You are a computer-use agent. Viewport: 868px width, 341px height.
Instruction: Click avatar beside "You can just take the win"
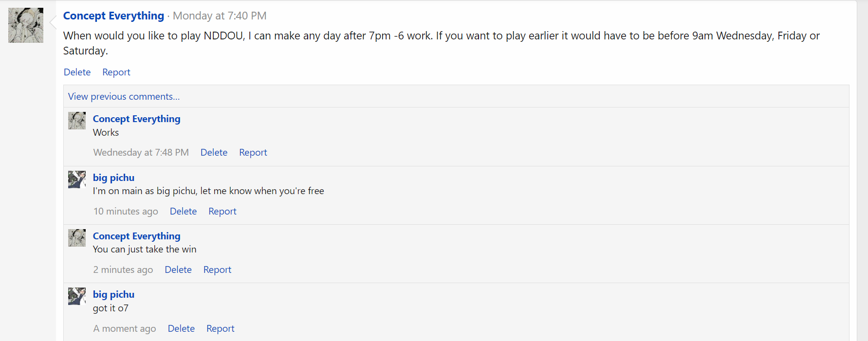(77, 238)
